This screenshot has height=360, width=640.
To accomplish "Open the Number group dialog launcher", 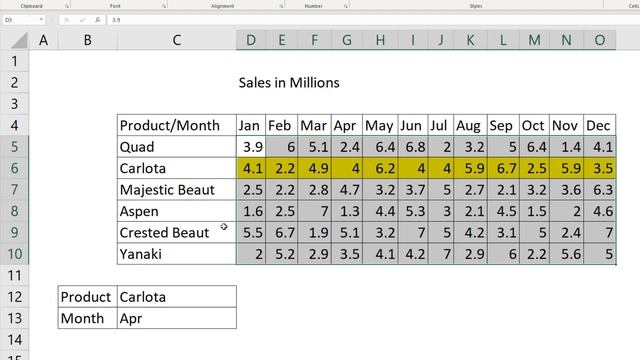I will [346, 6].
